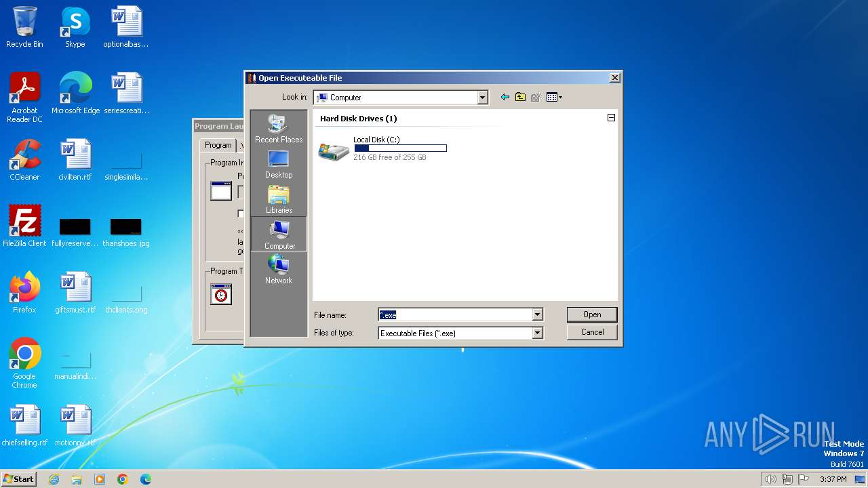This screenshot has width=868, height=488.
Task: Switch to Program tab in Program Launcher window
Action: click(x=218, y=145)
